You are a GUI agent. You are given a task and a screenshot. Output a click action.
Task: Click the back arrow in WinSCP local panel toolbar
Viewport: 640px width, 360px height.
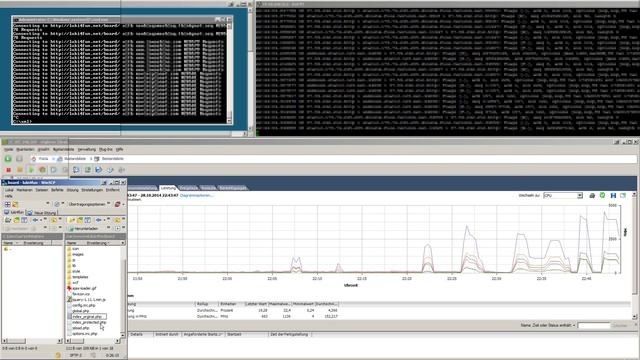[x=35, y=220]
